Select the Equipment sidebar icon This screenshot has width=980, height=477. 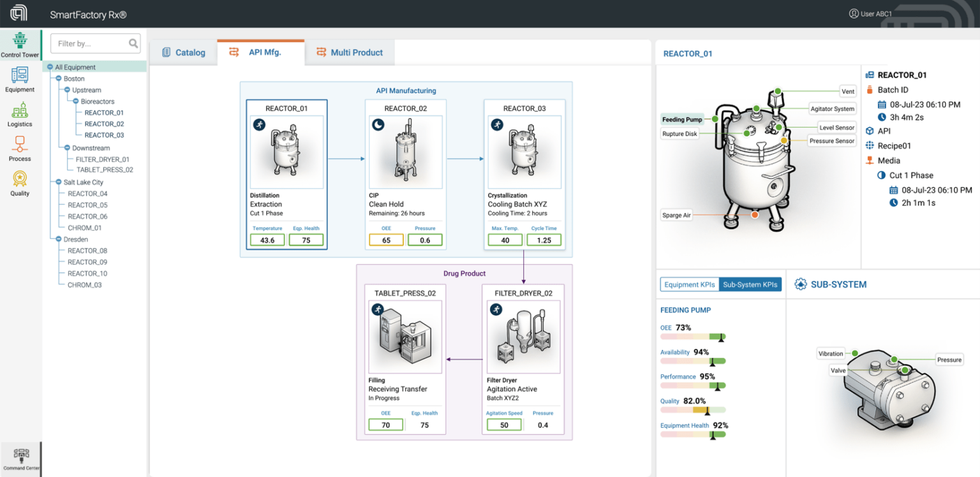20,80
